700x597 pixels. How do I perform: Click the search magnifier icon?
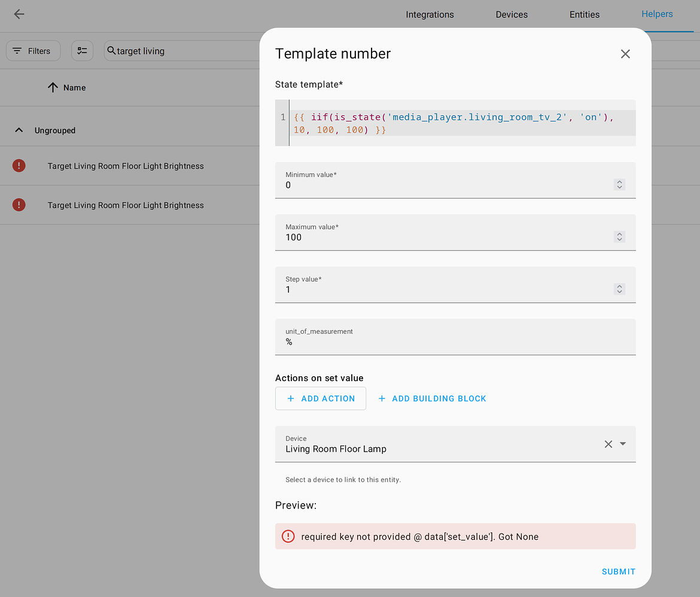pos(110,51)
